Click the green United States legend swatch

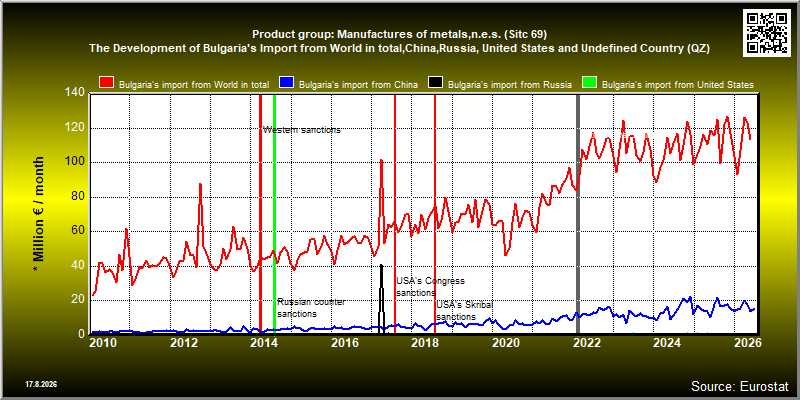[590, 84]
